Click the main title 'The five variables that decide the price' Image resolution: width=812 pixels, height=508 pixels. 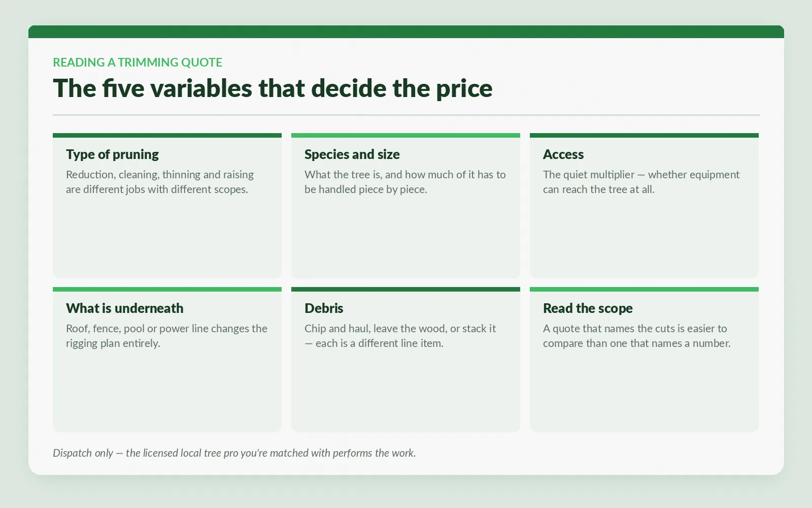[273, 88]
